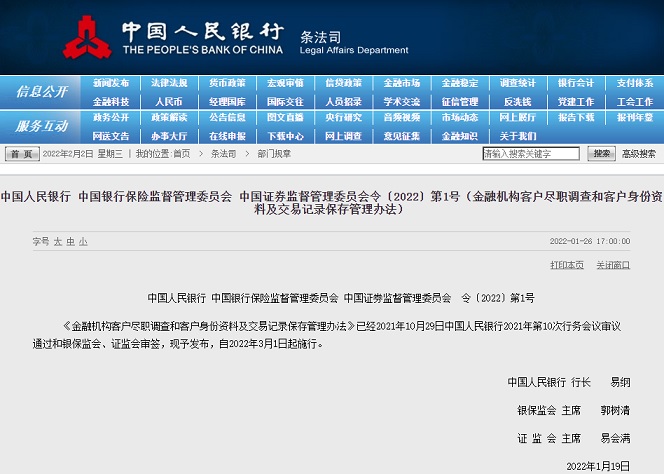Select 政策解读 navigation link
Image resolution: width=664 pixels, height=474 pixels.
(x=169, y=117)
